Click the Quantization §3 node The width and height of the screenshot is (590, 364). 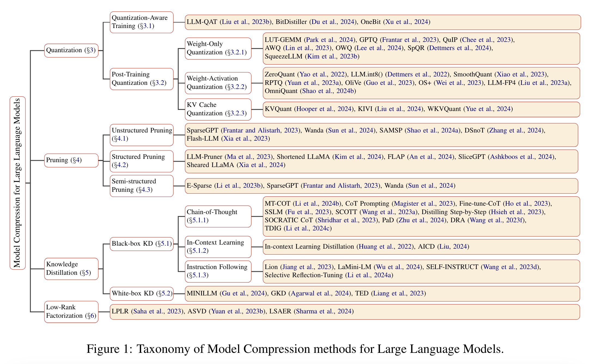[x=71, y=50]
